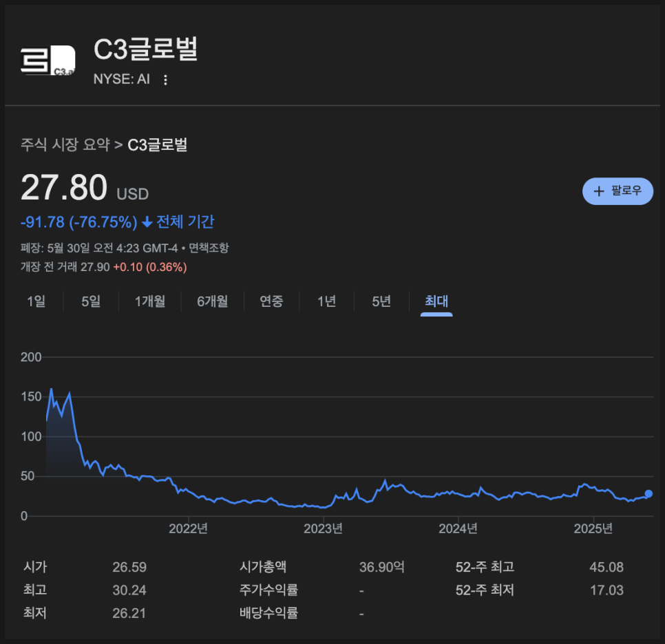This screenshot has height=644, width=665.
Task: Click the 면책조항 disclaimer link
Action: pos(209,248)
